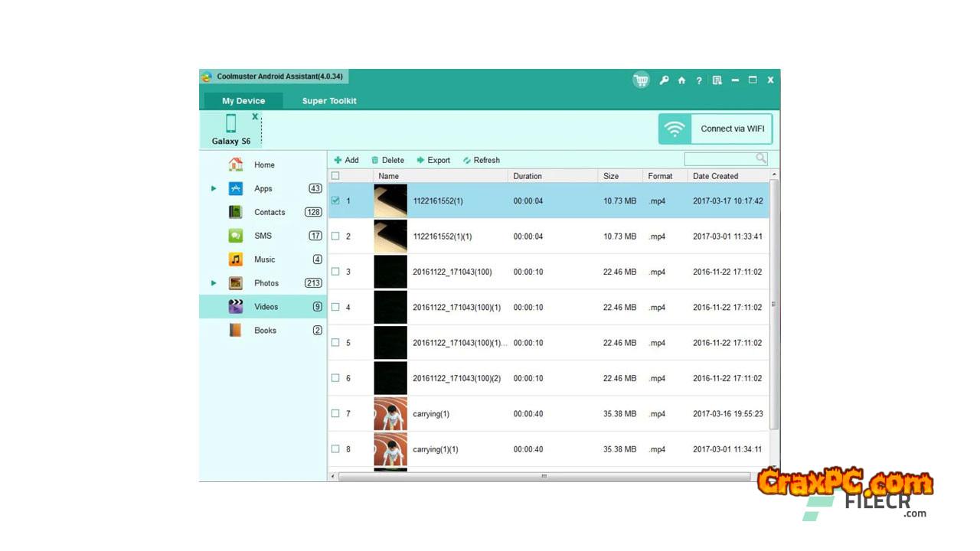The image size is (980, 551).
Task: Click the magnifier search icon
Action: pyautogui.click(x=761, y=158)
